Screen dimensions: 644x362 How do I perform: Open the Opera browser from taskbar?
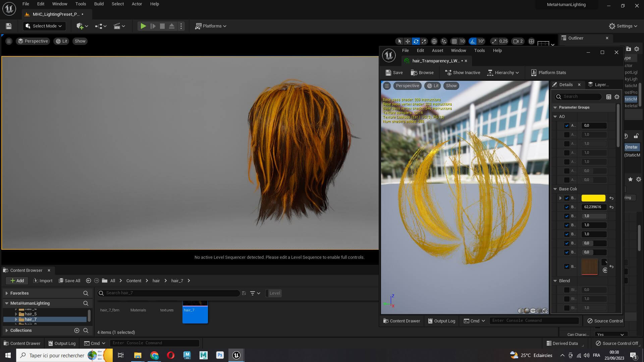pyautogui.click(x=170, y=355)
